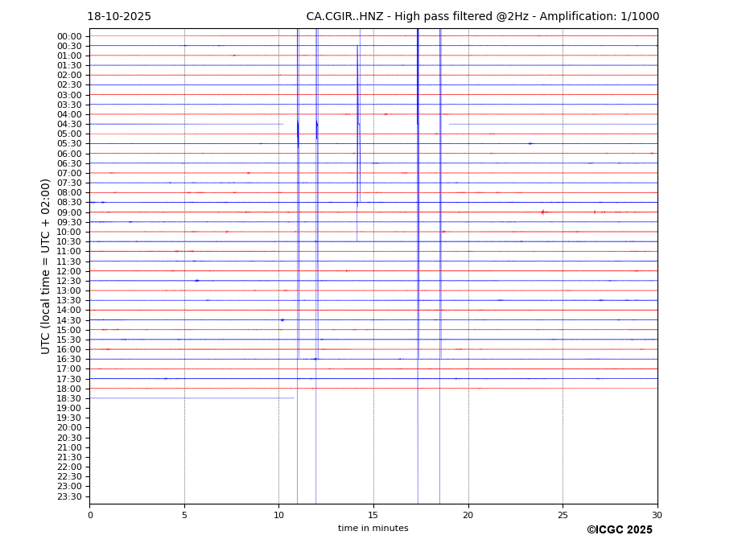Pick the 12:30 time row label
Image resolution: width=746 pixels, height=560 pixels.
point(68,281)
